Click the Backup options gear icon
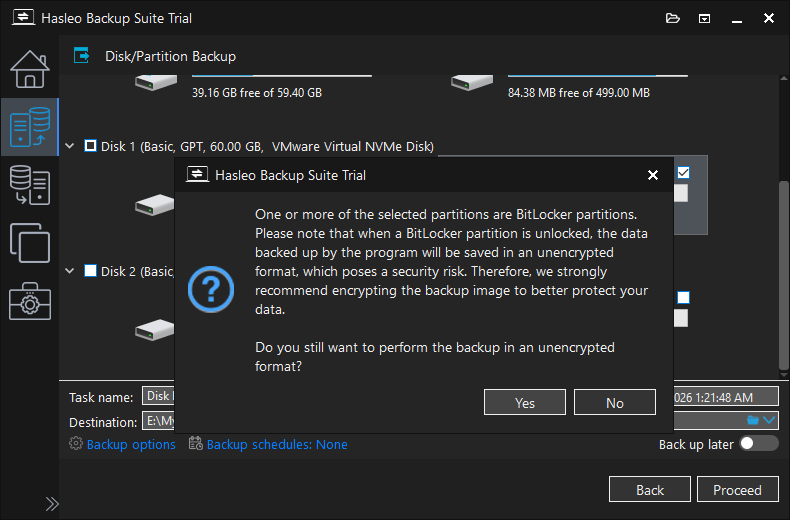 [76, 443]
